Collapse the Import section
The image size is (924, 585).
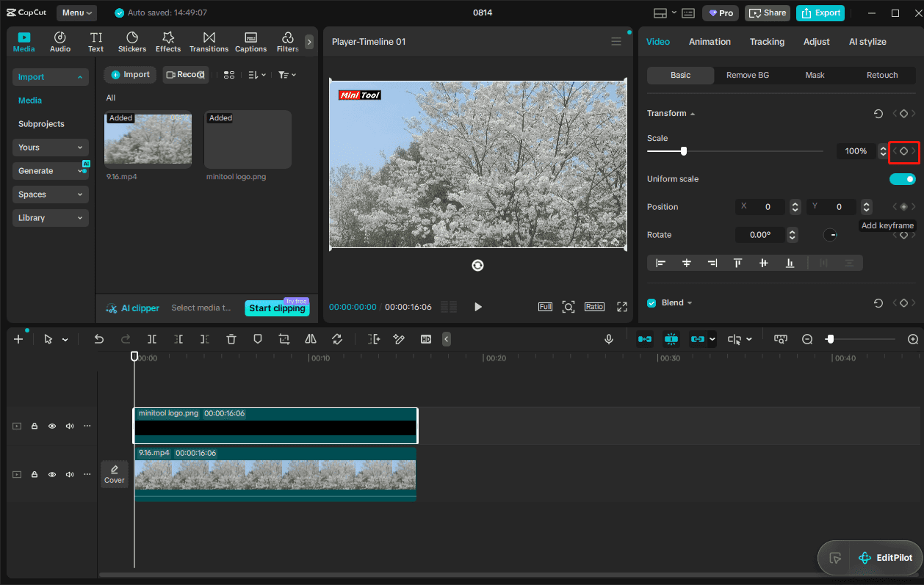[x=51, y=77]
